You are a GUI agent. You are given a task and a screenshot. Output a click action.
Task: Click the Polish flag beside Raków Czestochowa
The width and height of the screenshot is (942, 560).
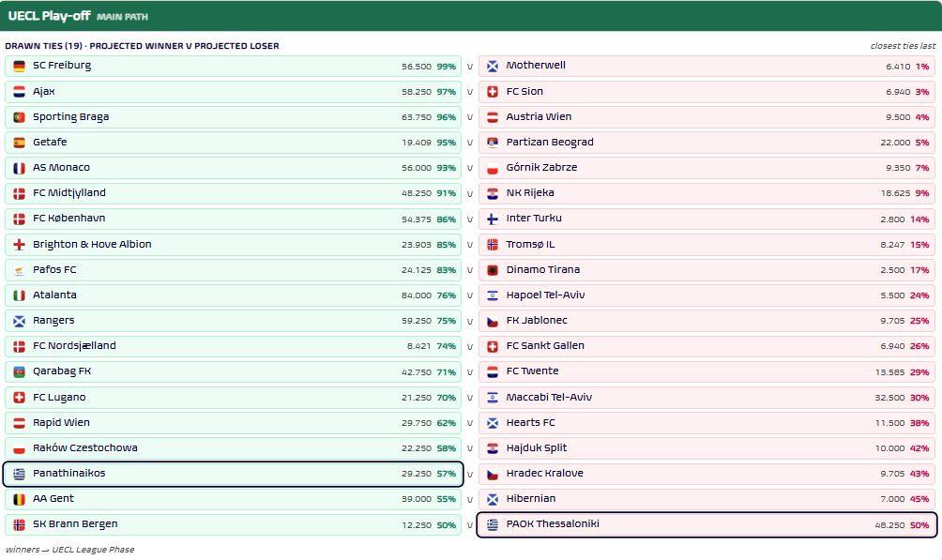pyautogui.click(x=19, y=448)
